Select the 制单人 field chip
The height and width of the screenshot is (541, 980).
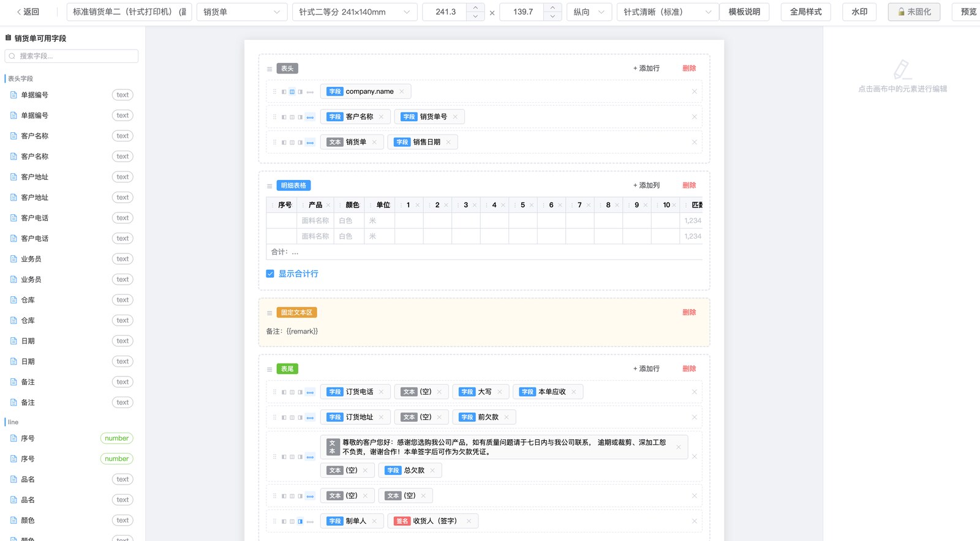351,521
